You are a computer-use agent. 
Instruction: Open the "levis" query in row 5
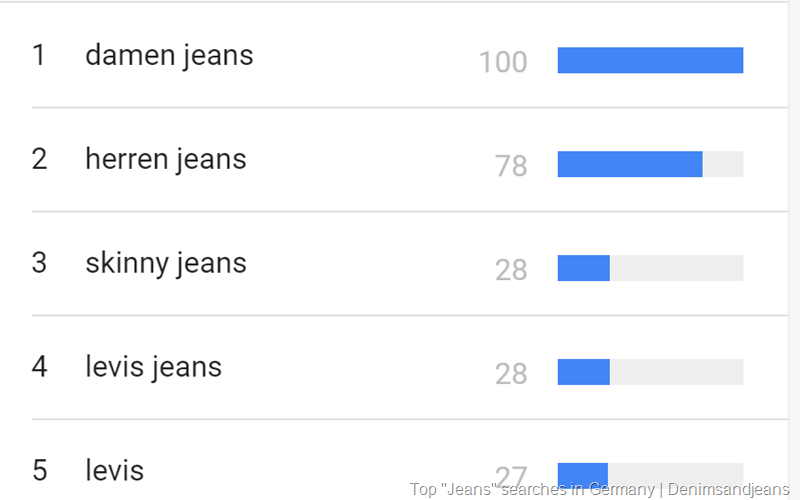click(114, 471)
